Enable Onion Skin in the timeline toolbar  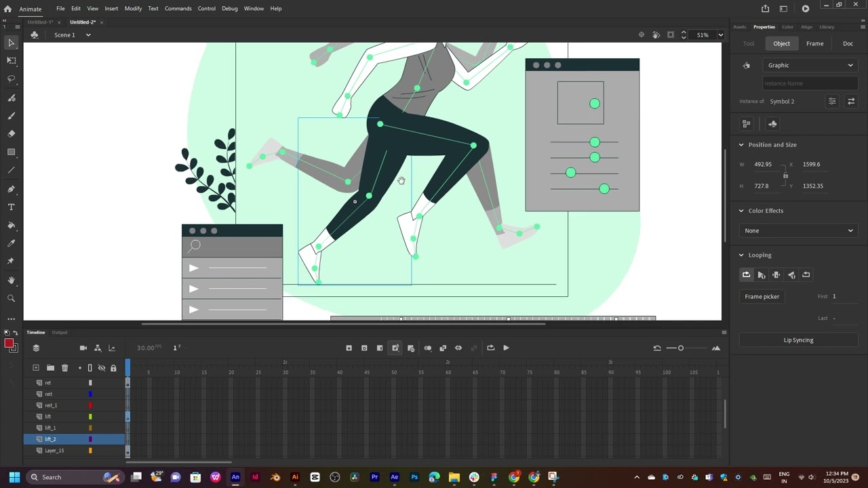click(428, 348)
